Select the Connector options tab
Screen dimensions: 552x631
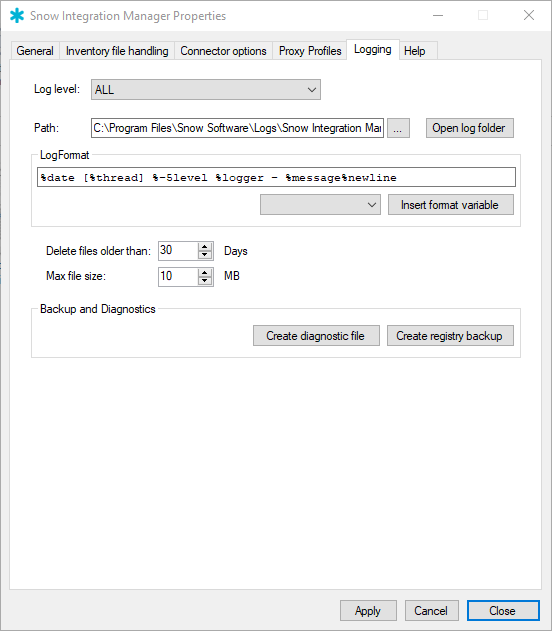pyautogui.click(x=223, y=51)
